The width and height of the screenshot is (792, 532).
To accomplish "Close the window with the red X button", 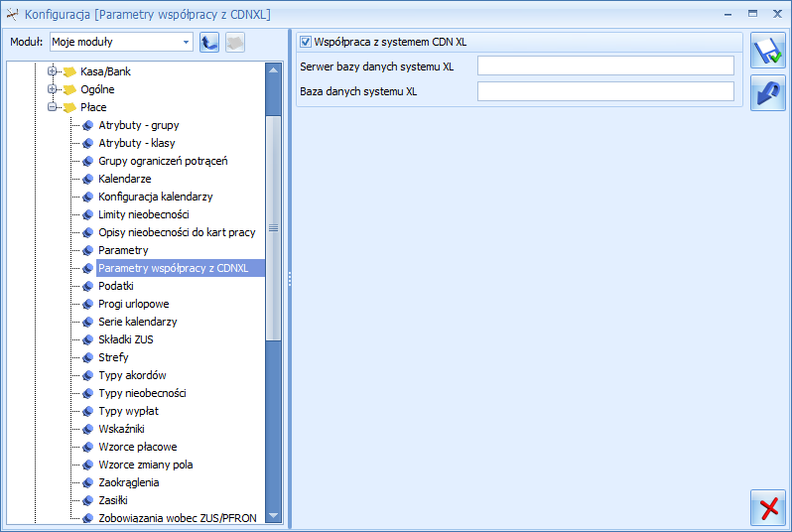I will (768, 507).
